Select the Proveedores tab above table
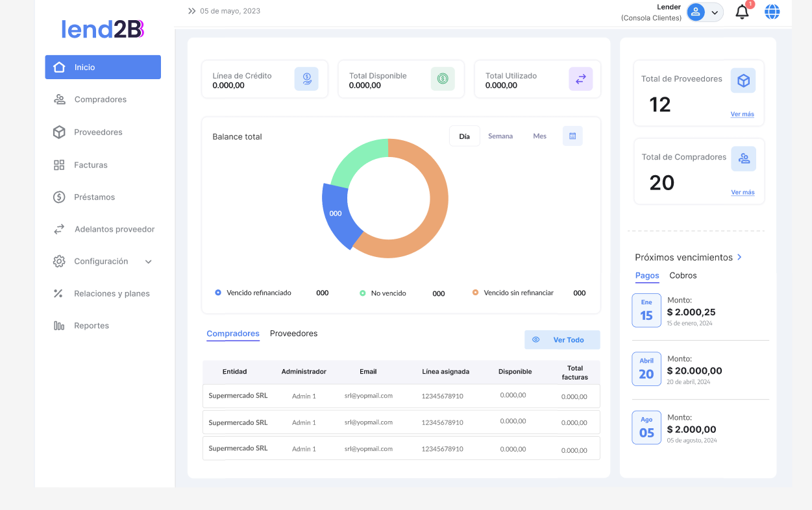 293,334
